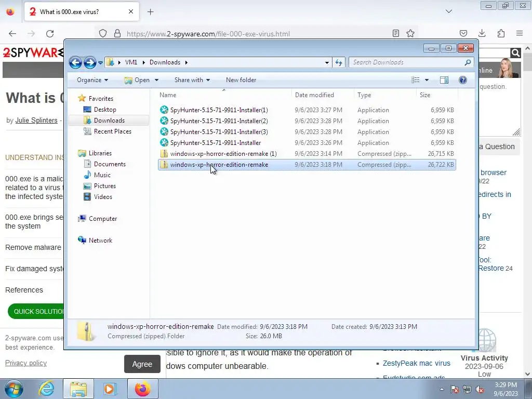Screen dimensions: 532x399
Task: Click the search magnifier in Explorer
Action: point(468,62)
